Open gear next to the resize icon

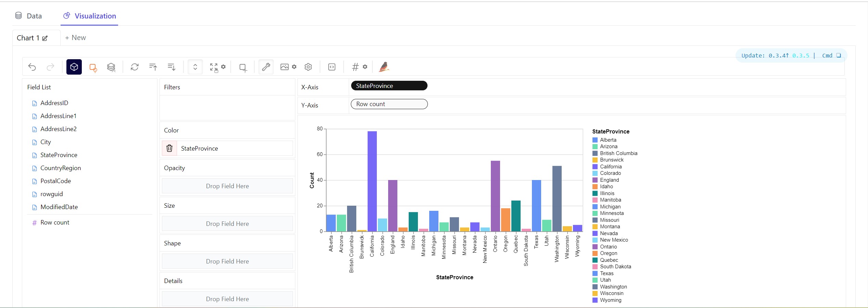click(x=224, y=67)
